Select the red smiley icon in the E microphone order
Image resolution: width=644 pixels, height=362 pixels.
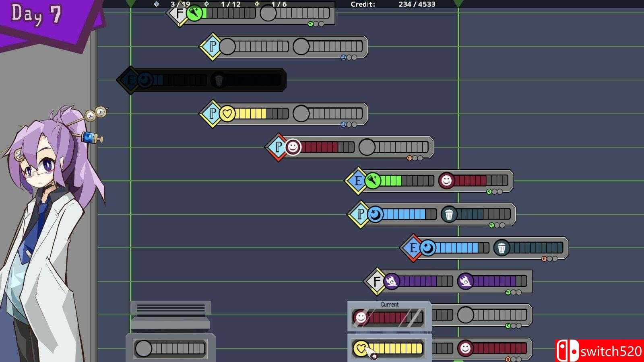[446, 181]
